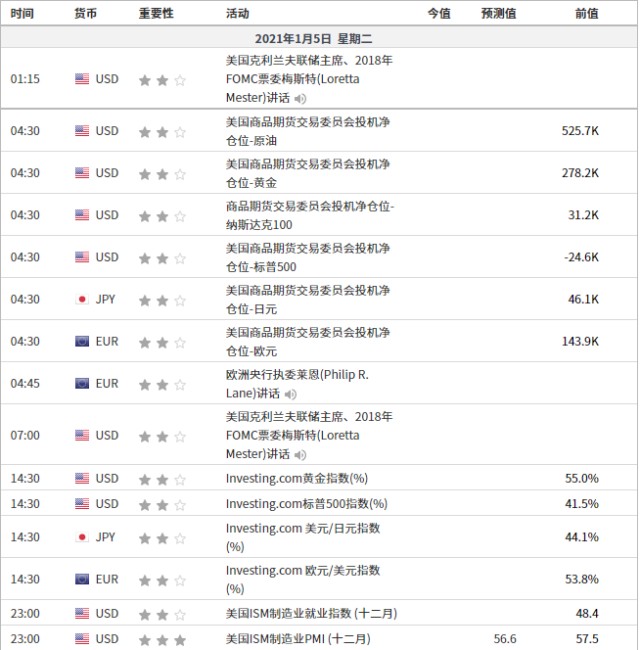Click forecast value 56.6
The height and width of the screenshot is (650, 640).
pyautogui.click(x=505, y=639)
